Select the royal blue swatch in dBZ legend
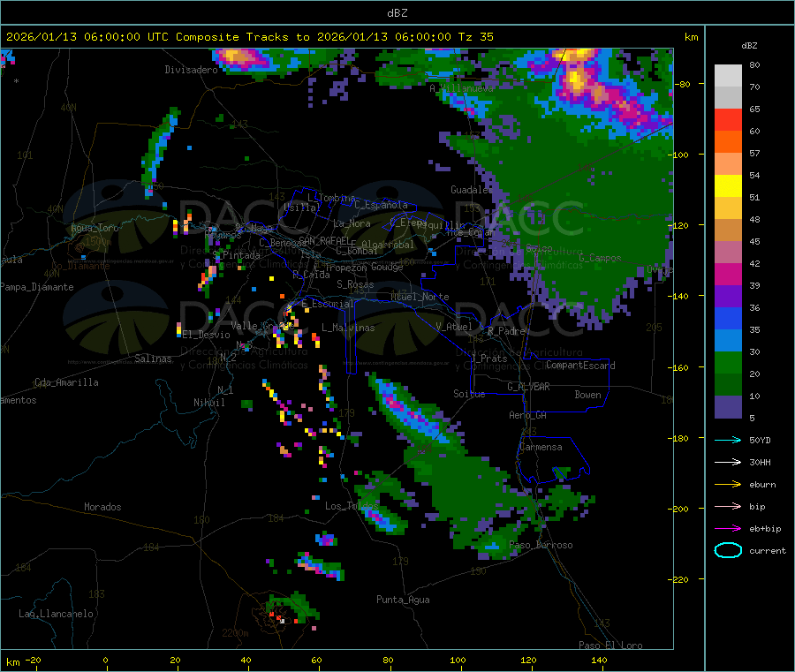 click(728, 318)
